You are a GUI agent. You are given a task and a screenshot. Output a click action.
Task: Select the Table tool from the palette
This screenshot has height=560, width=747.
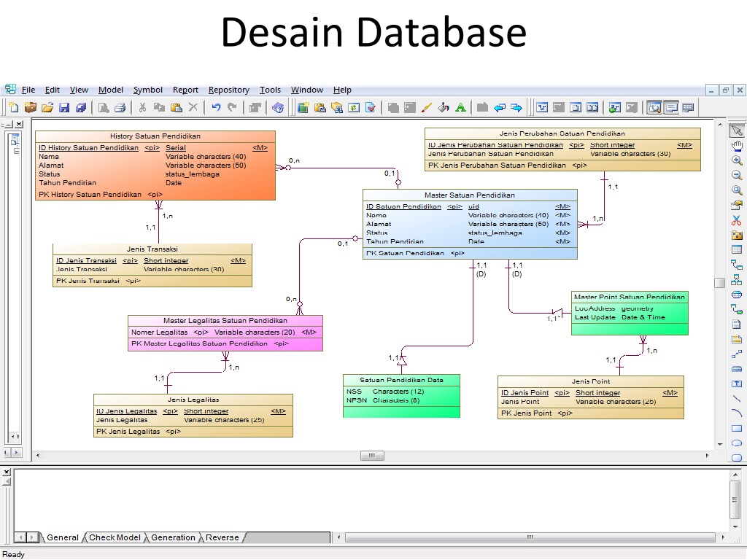(x=737, y=248)
